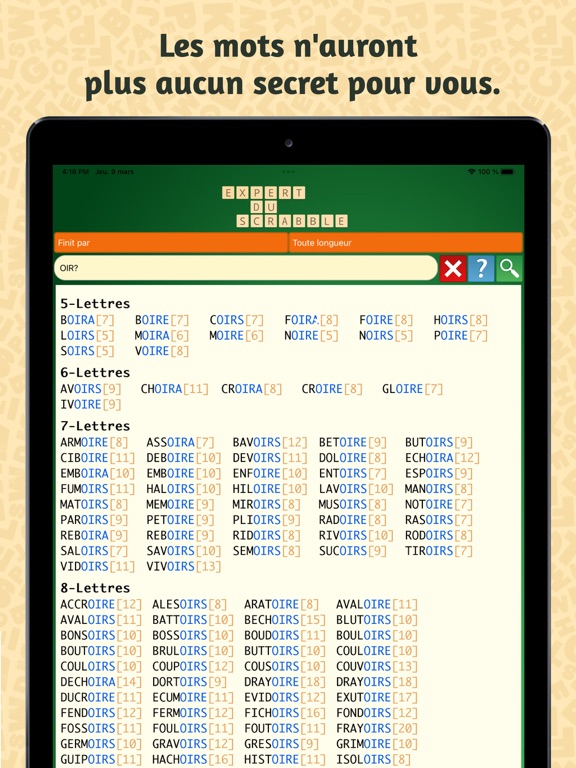Screen dimensions: 576x768
Task: Select the word CHOIRA[11]
Action: (x=174, y=389)
